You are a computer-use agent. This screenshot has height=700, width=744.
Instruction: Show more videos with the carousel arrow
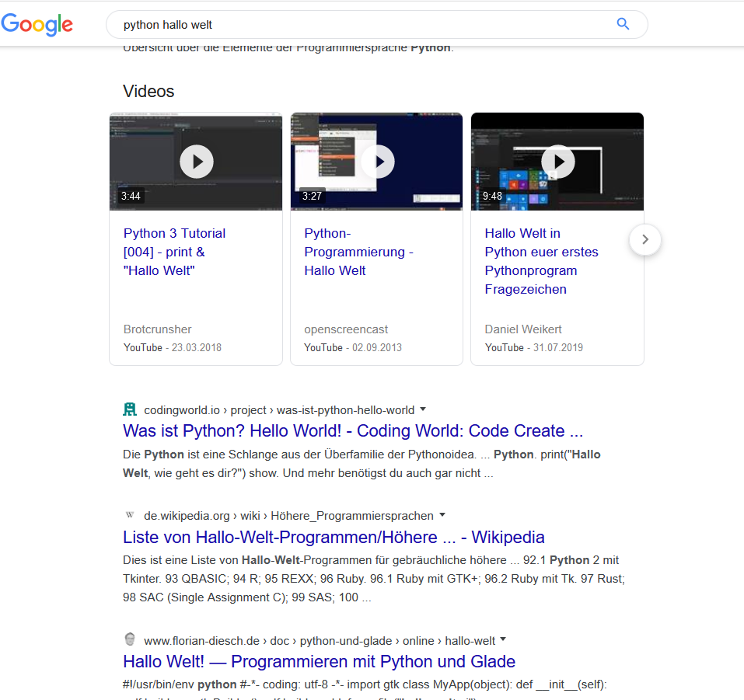click(644, 240)
